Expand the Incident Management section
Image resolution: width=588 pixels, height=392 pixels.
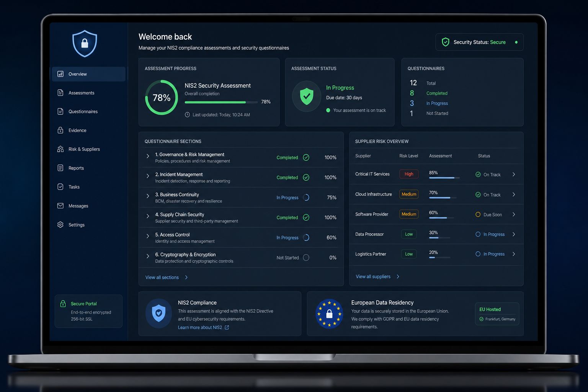148,176
